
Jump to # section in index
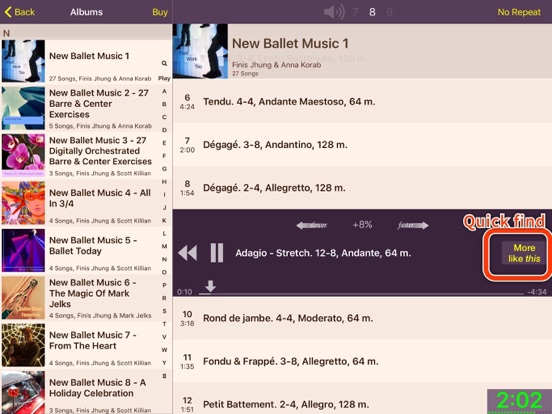click(164, 376)
